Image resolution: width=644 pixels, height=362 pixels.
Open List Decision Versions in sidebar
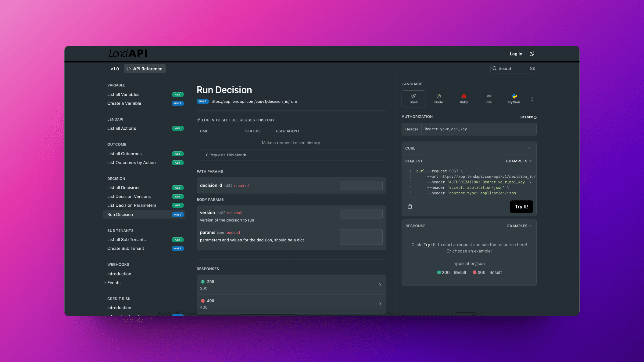pyautogui.click(x=129, y=196)
